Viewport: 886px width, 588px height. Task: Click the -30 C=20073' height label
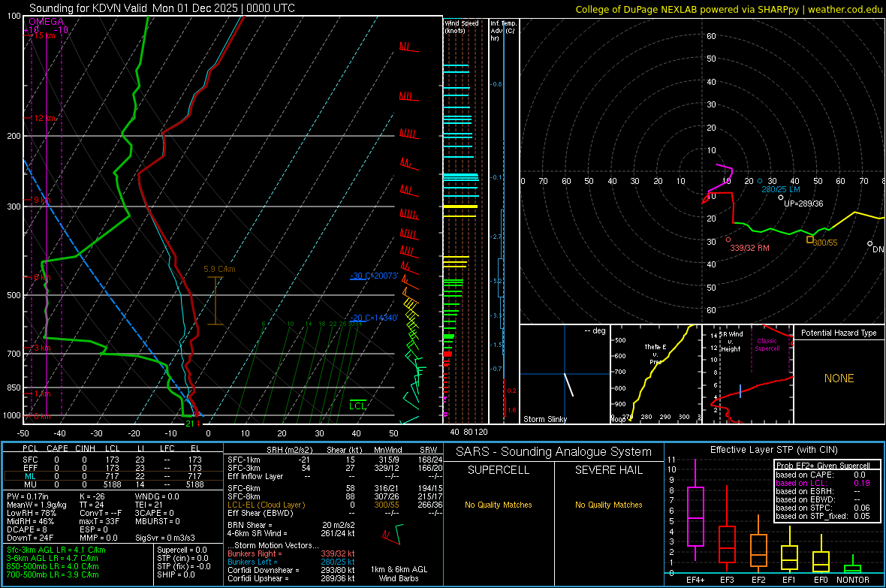click(374, 276)
